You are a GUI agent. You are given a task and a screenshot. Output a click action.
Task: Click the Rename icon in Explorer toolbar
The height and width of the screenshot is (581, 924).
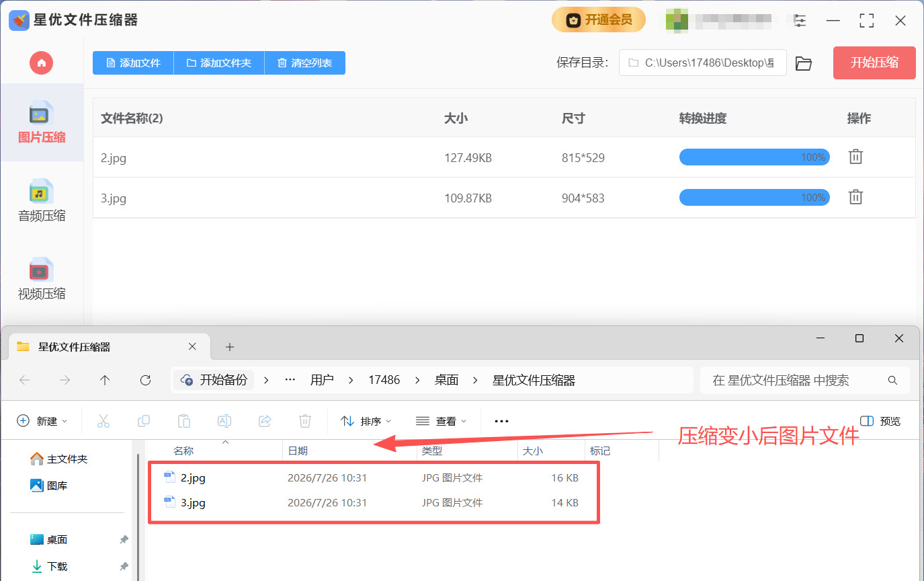[x=224, y=421]
